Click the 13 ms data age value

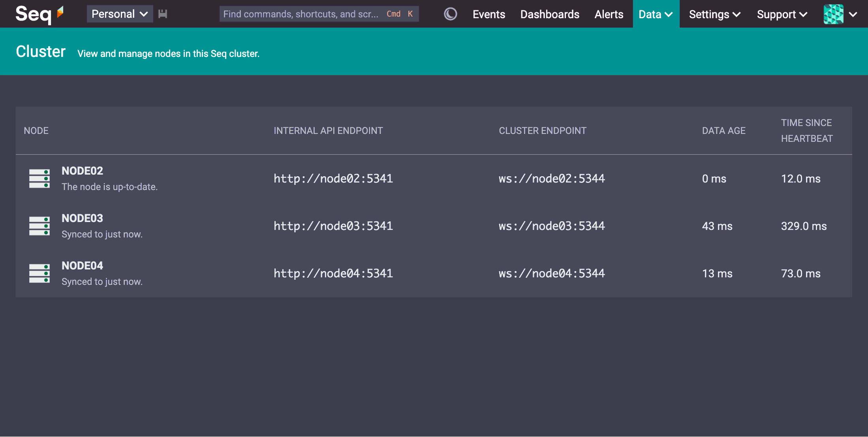pos(717,273)
